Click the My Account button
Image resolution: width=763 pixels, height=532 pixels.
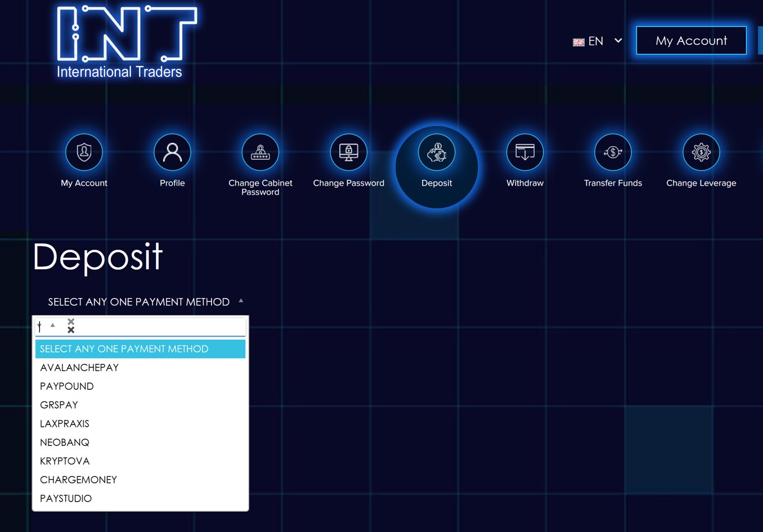coord(691,40)
